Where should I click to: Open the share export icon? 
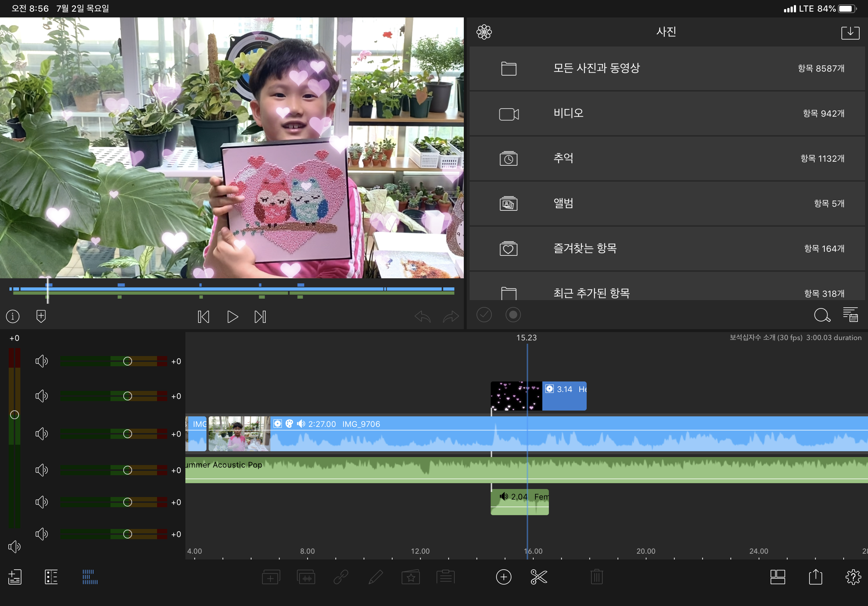(815, 577)
